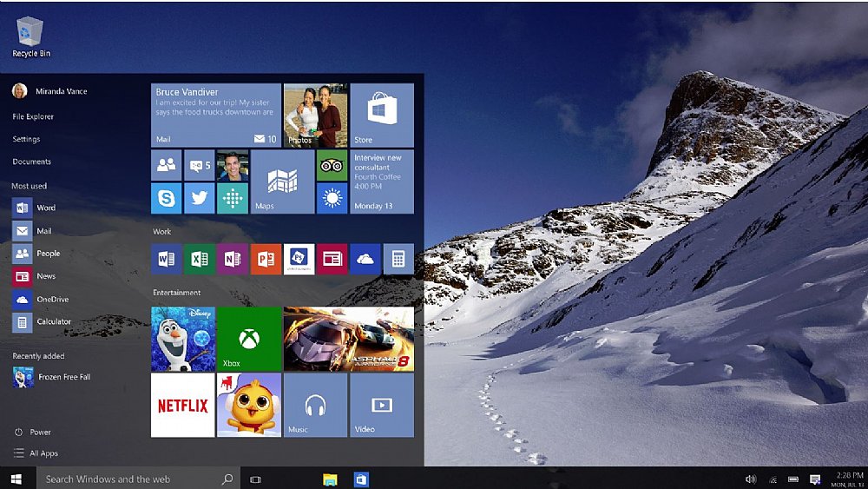Open Action Center notifications icon
Image resolution: width=868 pixels, height=489 pixels.
(815, 479)
